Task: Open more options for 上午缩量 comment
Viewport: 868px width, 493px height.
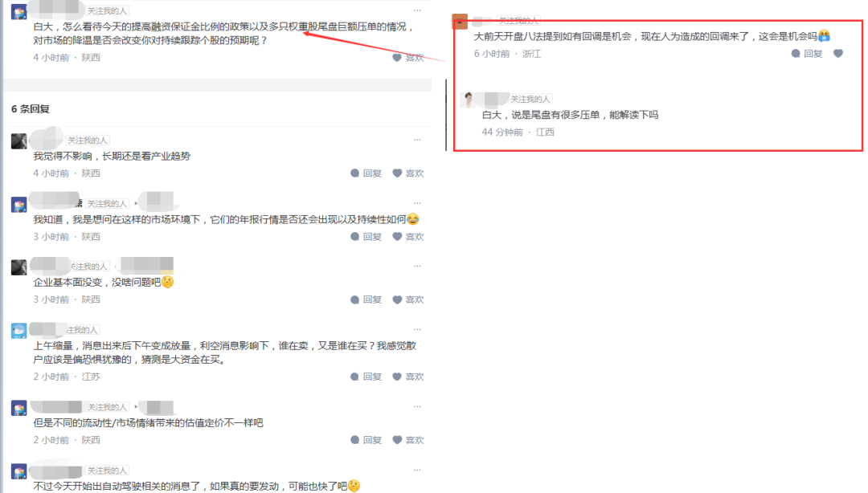Action: pyautogui.click(x=417, y=329)
